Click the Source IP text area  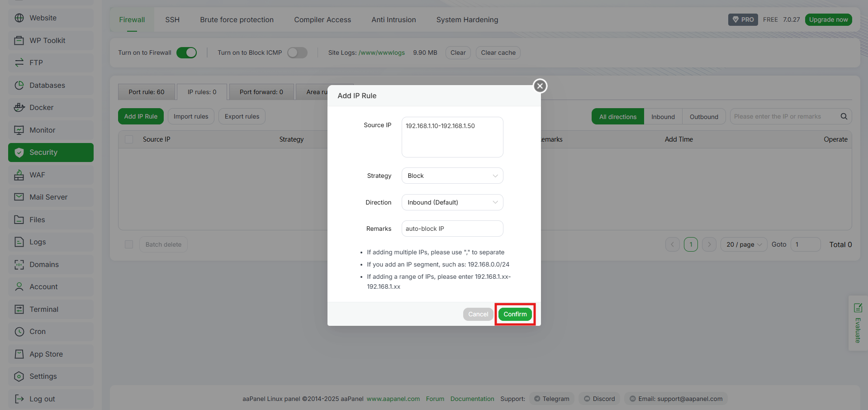[x=452, y=137]
